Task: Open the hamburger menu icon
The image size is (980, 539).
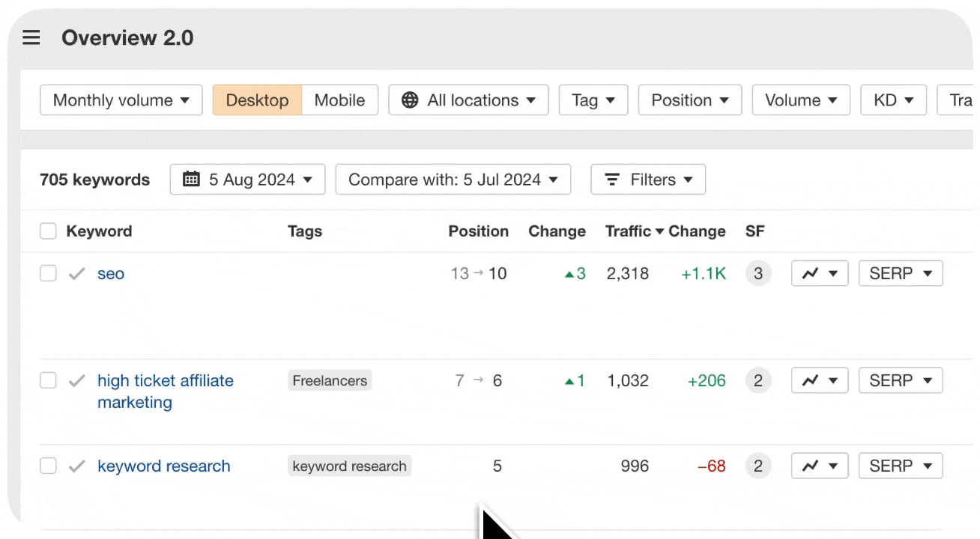Action: (31, 37)
